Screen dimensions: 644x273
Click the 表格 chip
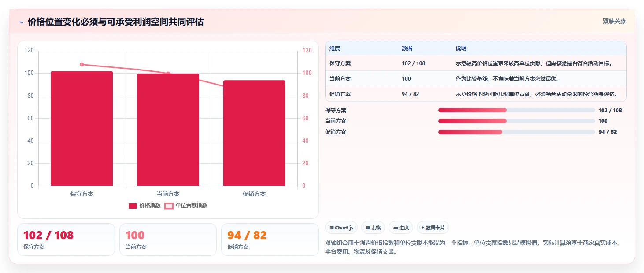[x=373, y=228]
